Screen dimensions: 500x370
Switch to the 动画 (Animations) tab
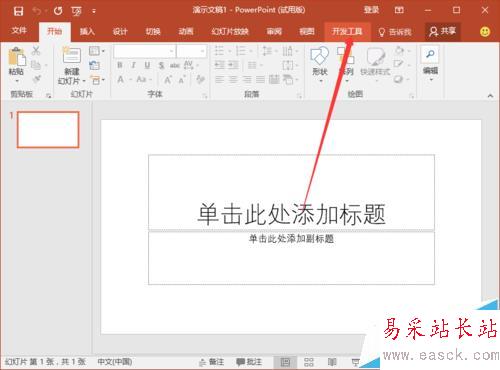tap(186, 32)
